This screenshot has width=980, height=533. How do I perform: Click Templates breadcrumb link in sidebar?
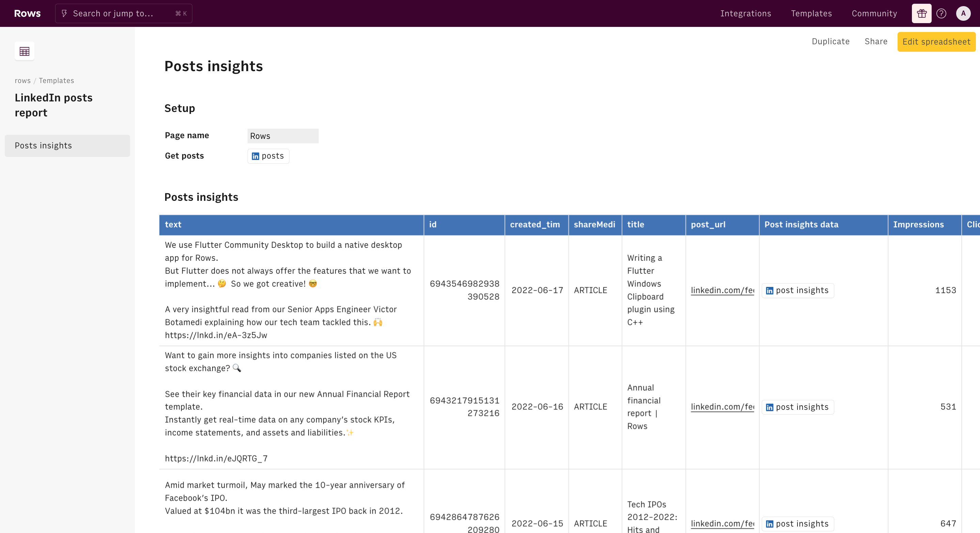click(x=56, y=81)
